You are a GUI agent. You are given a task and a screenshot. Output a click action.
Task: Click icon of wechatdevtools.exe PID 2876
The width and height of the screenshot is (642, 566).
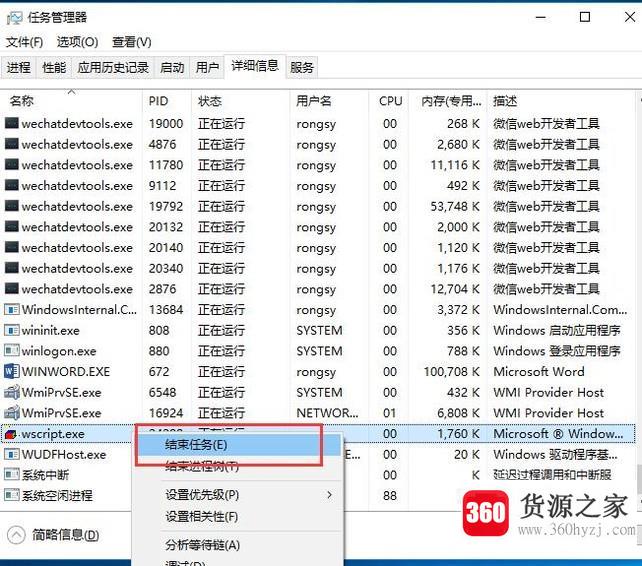tap(11, 288)
